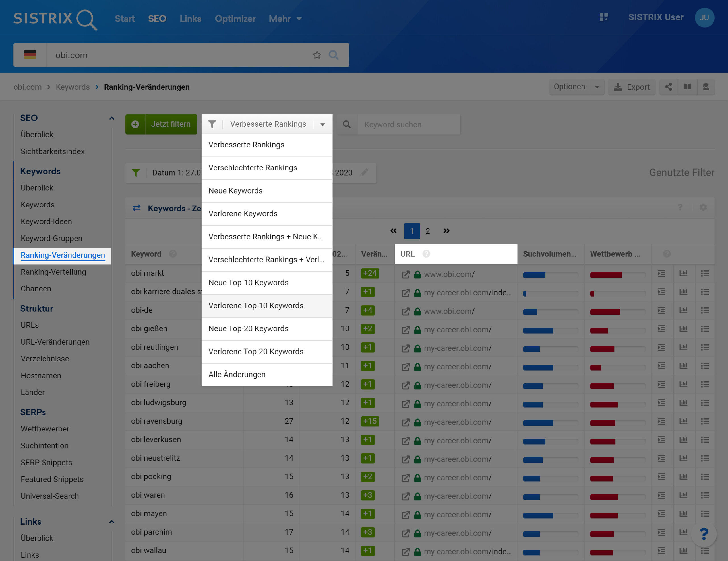Click the Export button
The height and width of the screenshot is (561, 728).
tap(632, 87)
